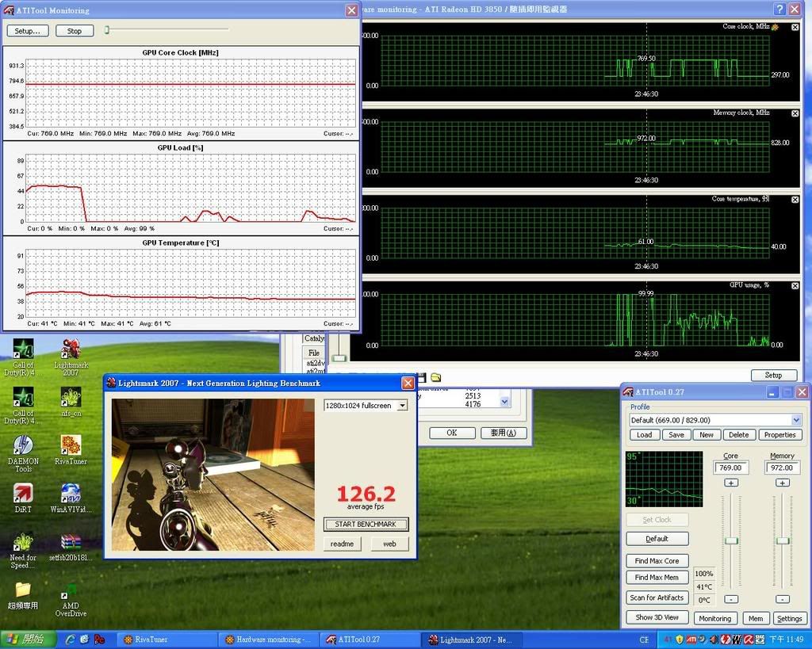
Task: Click the Save profile button in ATITool
Action: pos(676,435)
